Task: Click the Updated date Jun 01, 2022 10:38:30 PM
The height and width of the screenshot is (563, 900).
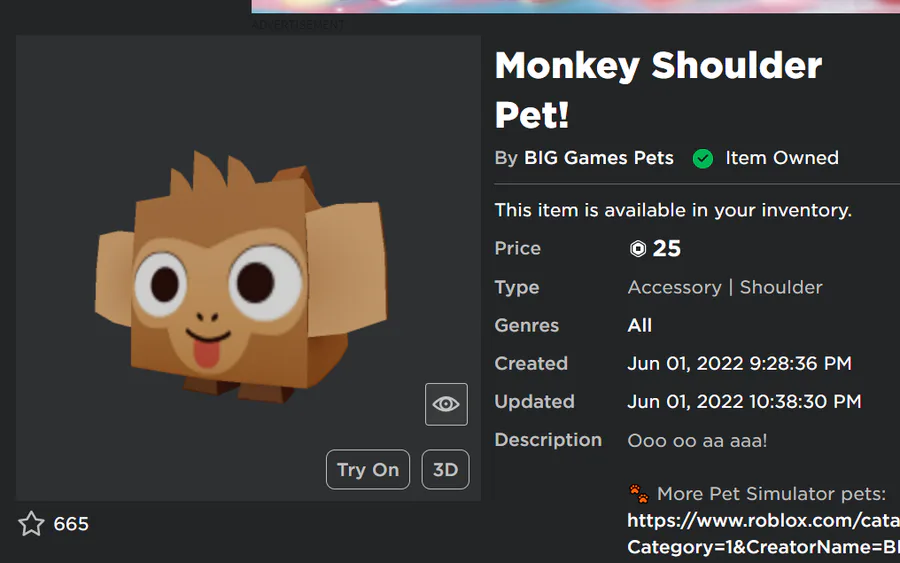Action: [x=744, y=402]
